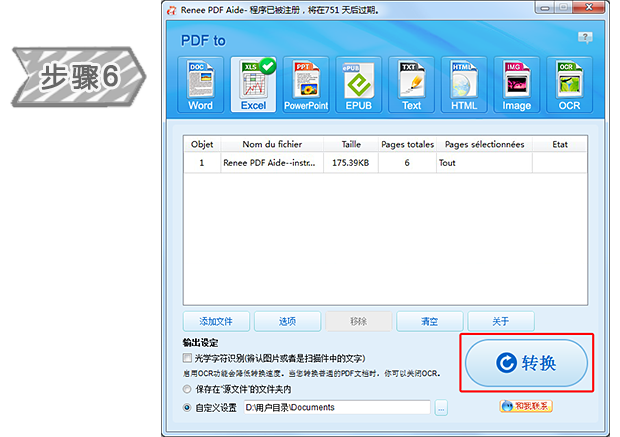Open the help question mark icon
Screen dimensions: 620x437
coord(585,38)
